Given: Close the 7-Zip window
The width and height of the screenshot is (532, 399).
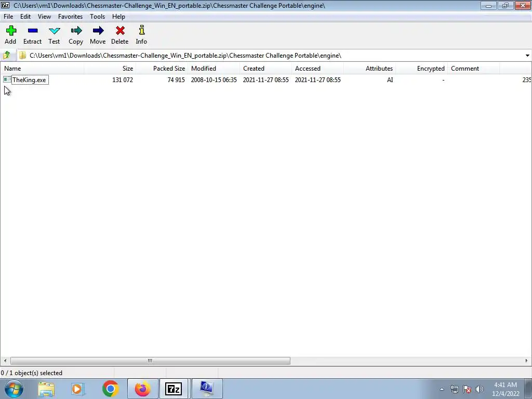Looking at the screenshot, I should click(x=523, y=5).
